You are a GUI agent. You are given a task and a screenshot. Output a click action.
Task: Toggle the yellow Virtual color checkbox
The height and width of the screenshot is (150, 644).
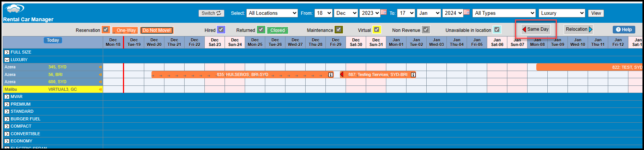[x=376, y=30]
